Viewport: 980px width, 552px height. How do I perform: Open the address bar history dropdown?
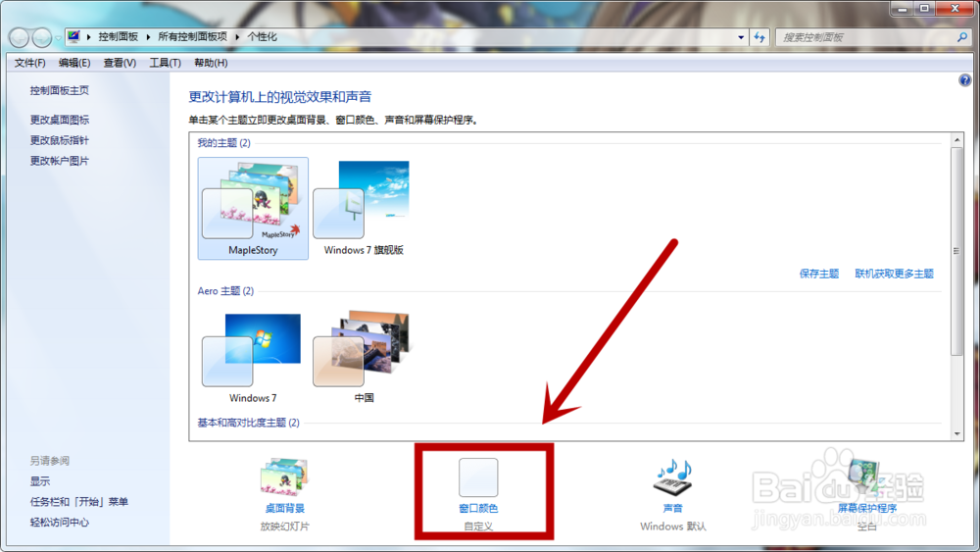pyautogui.click(x=741, y=37)
